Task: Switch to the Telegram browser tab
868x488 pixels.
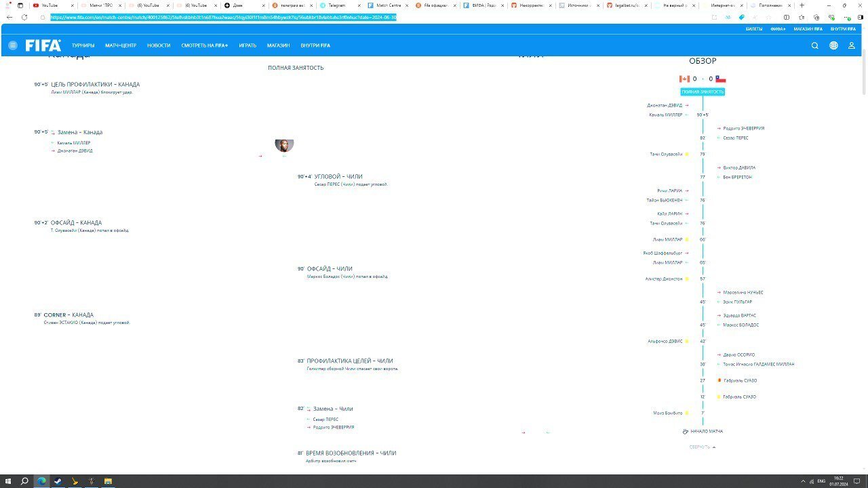Action: (x=336, y=5)
